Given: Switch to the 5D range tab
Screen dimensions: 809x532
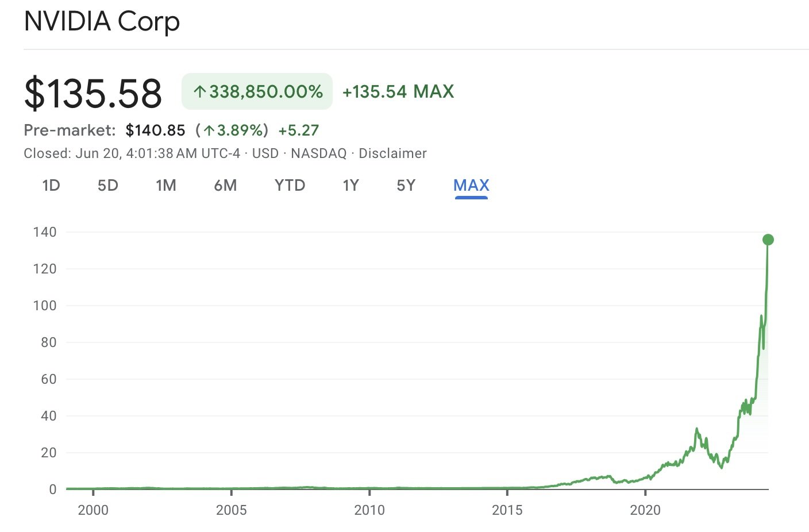Looking at the screenshot, I should [x=108, y=186].
